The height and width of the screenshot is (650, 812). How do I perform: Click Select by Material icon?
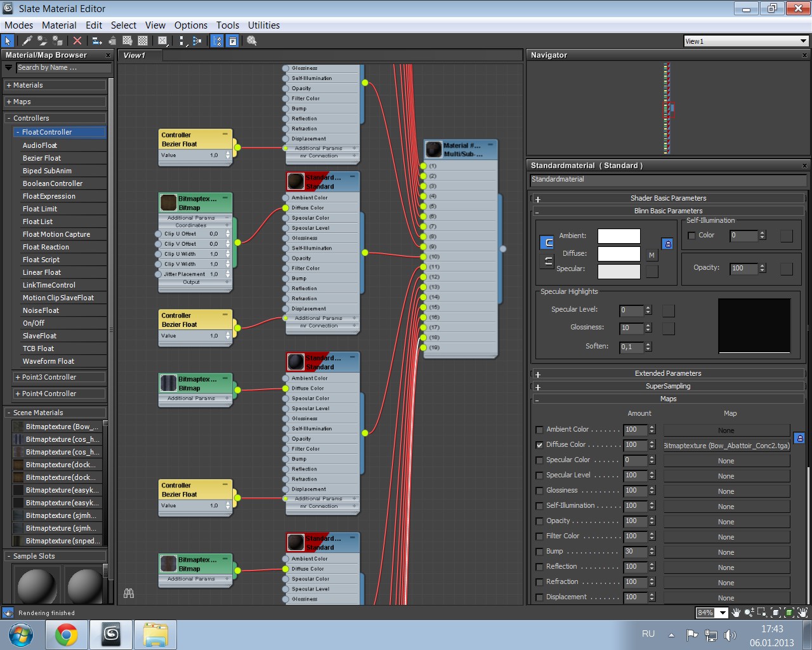(x=252, y=41)
